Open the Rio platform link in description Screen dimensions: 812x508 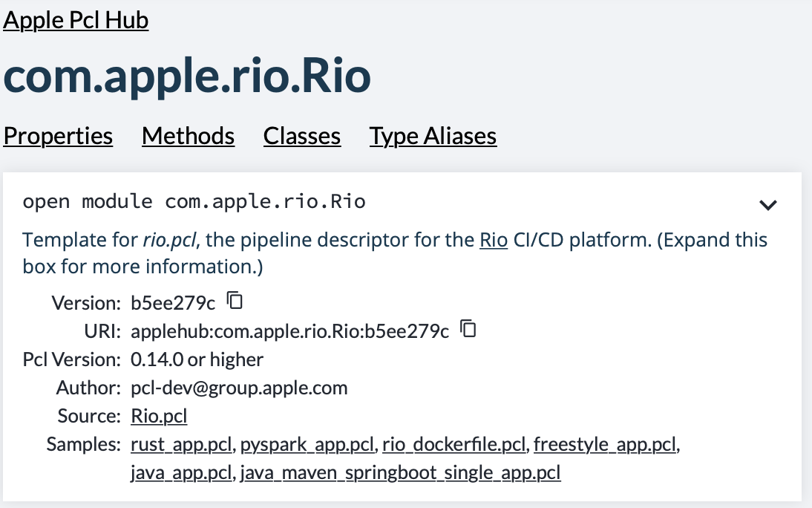click(x=494, y=240)
